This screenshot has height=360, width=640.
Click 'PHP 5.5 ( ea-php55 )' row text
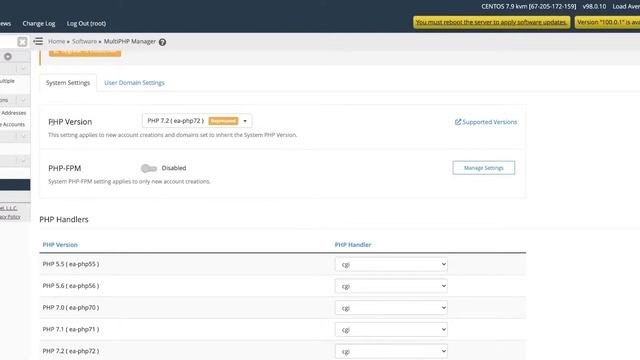point(71,264)
